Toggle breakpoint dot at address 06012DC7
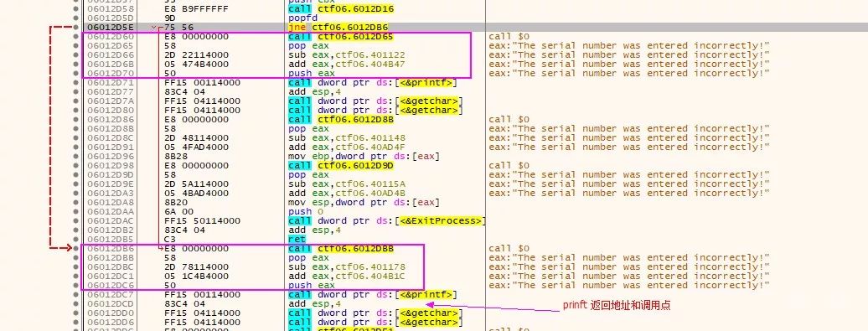 point(76,294)
